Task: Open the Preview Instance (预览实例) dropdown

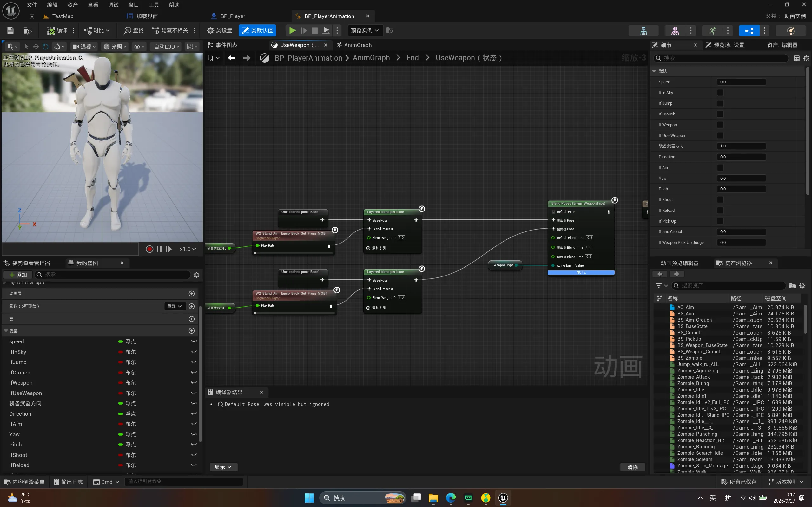Action: point(365,30)
